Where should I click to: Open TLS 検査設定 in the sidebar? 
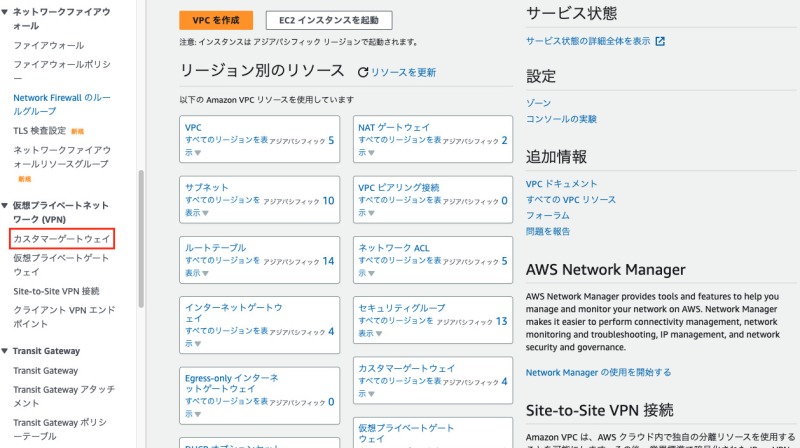pos(39,130)
